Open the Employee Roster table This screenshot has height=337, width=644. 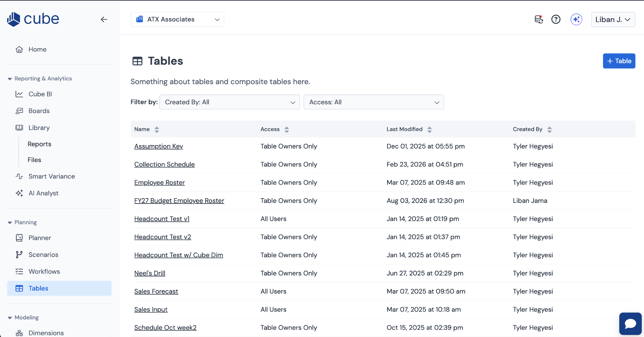point(159,183)
